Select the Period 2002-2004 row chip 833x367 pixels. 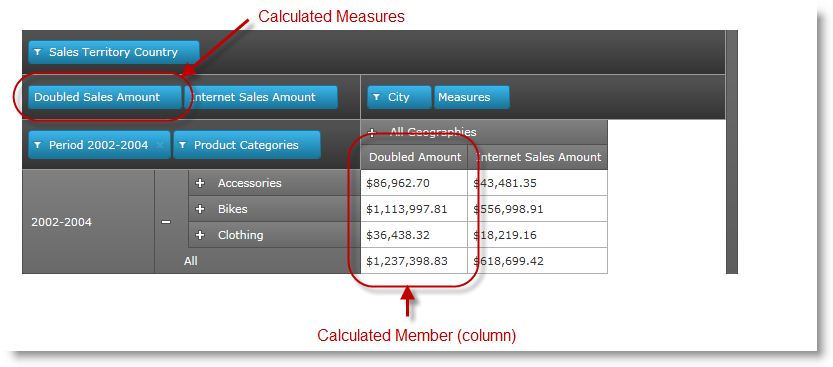pos(99,145)
